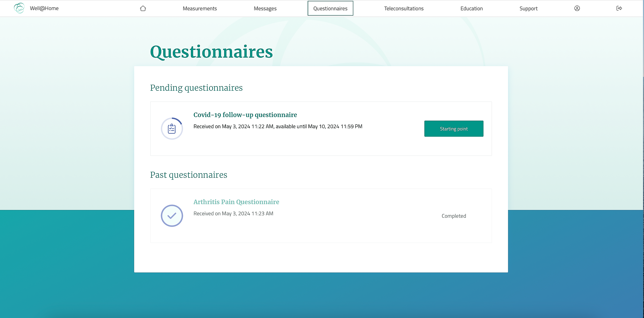Open the user profile icon
The height and width of the screenshot is (318, 644).
coord(577,8)
